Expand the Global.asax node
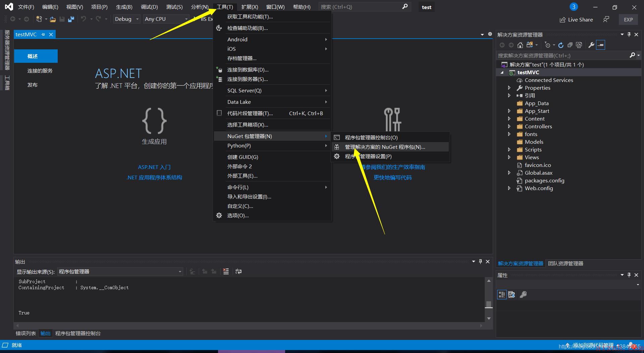This screenshot has width=644, height=353. point(509,173)
